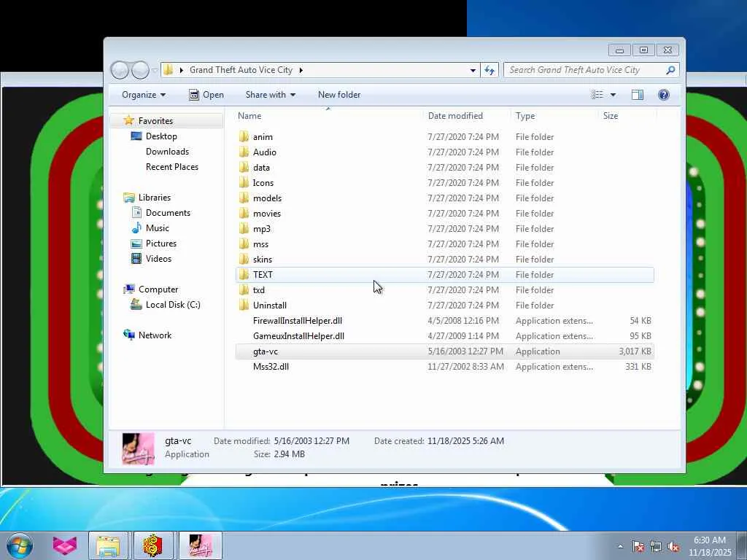This screenshot has width=747, height=560.
Task: Expand the arrow before Grand Theft Auto Vice City
Action: [x=182, y=70]
